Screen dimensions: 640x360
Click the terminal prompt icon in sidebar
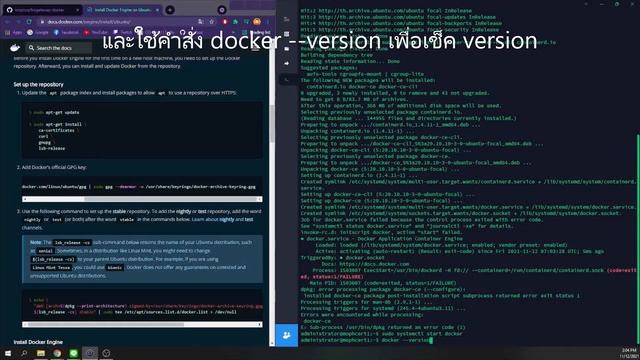[x=287, y=80]
